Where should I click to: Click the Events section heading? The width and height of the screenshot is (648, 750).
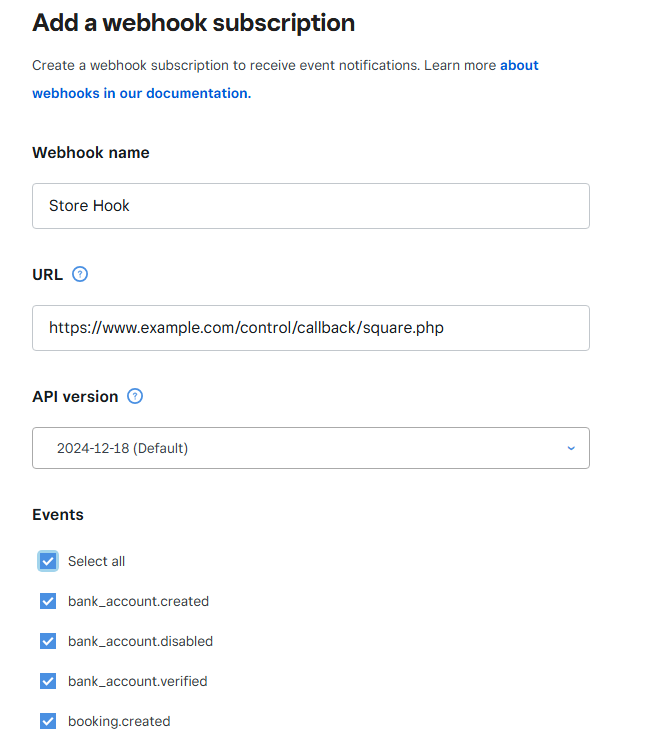(58, 515)
